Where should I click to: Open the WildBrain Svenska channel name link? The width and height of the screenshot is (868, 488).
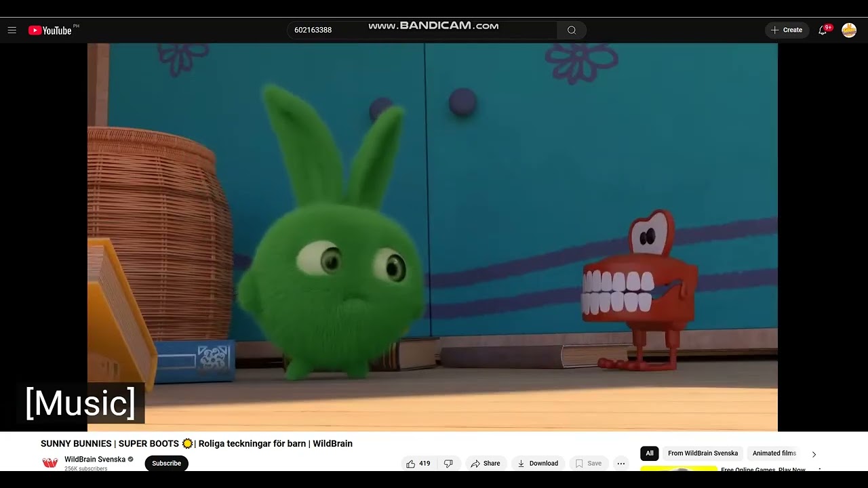point(95,459)
